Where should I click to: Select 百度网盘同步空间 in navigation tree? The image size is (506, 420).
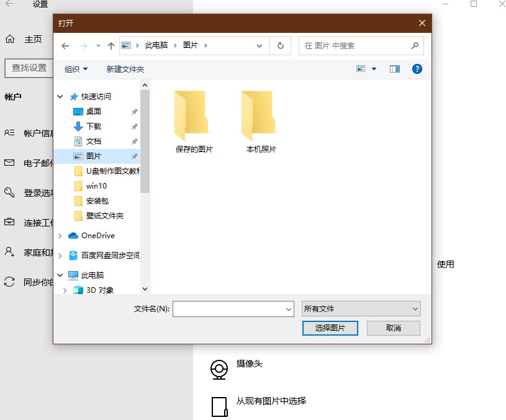coord(111,255)
